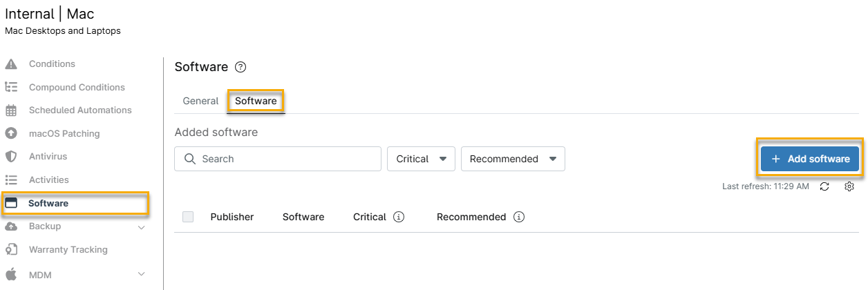
Task: Open the Recommended filter dropdown
Action: [513, 159]
